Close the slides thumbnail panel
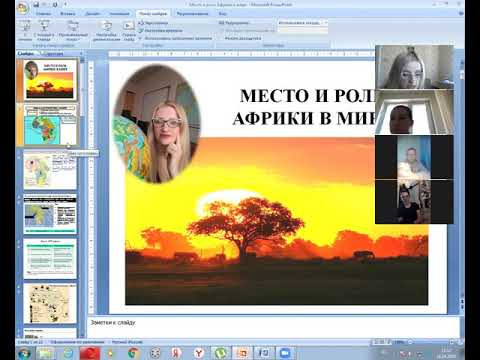The image size is (480, 360). pyautogui.click(x=81, y=53)
